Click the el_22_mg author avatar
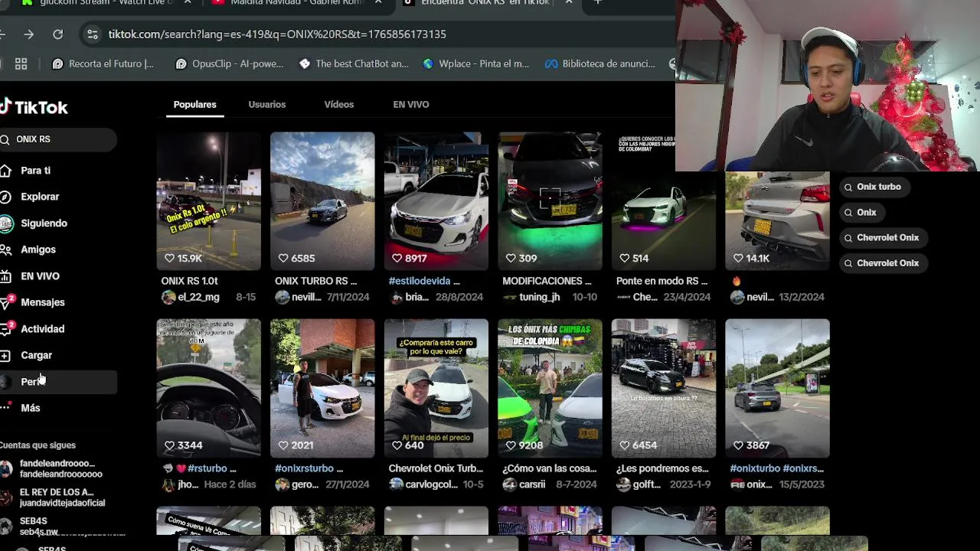980x551 pixels. [168, 297]
